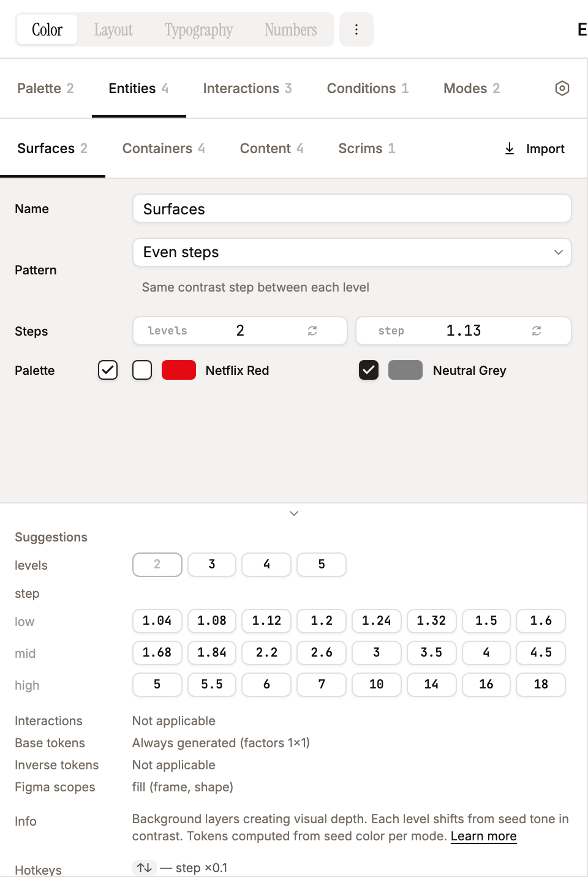Click the 'Netflix Red' palette label
Screen dimensions: 588x882
click(x=238, y=371)
